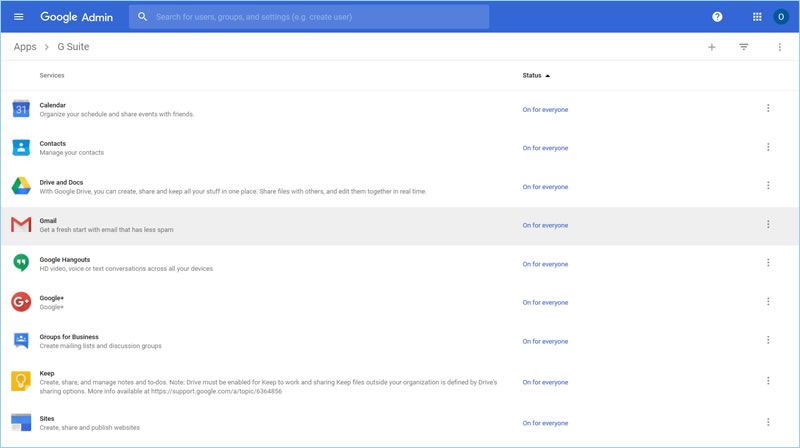The width and height of the screenshot is (800, 448).
Task: Click Keep's On for everyone status
Action: tap(545, 382)
